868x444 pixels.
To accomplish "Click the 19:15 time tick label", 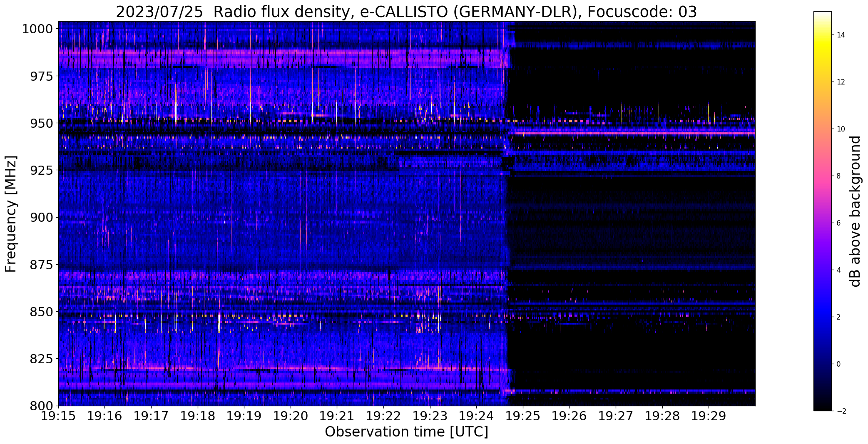I will tap(58, 416).
